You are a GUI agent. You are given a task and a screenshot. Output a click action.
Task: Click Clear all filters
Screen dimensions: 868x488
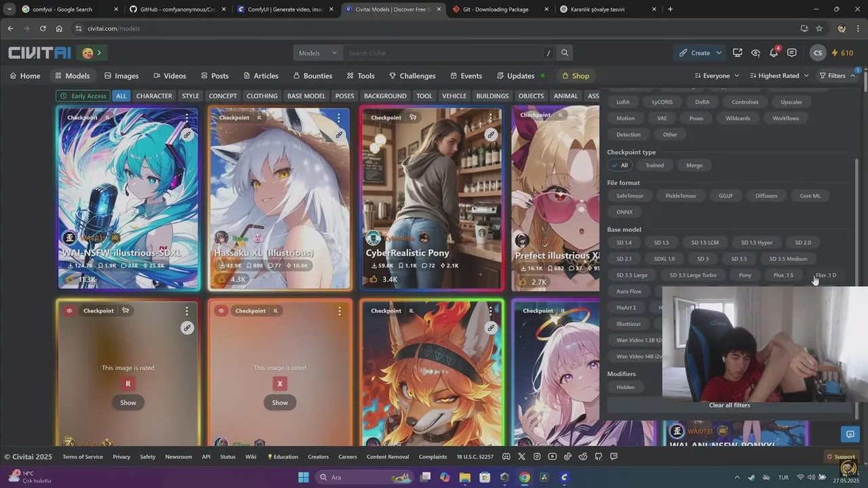click(729, 405)
